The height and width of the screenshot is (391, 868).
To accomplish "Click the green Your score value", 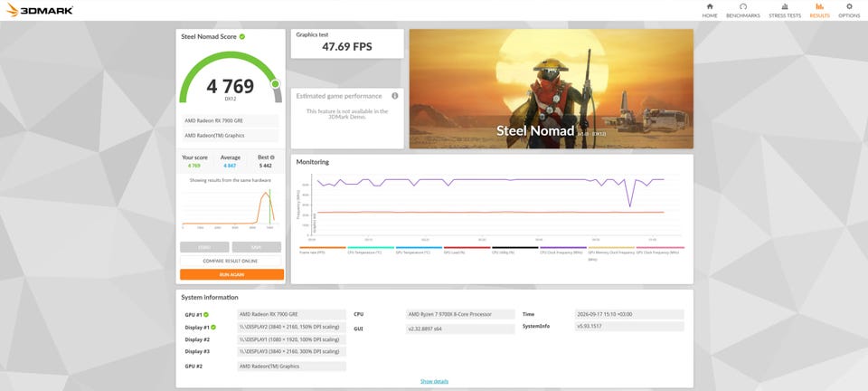I will click(x=193, y=166).
